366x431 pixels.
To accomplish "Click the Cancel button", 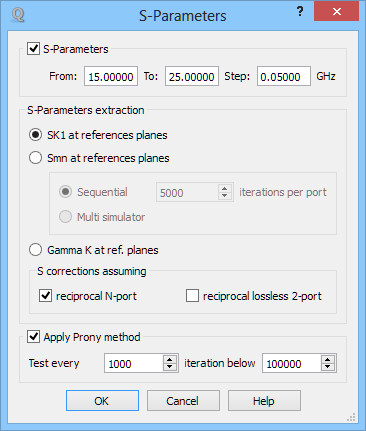I will point(183,401).
